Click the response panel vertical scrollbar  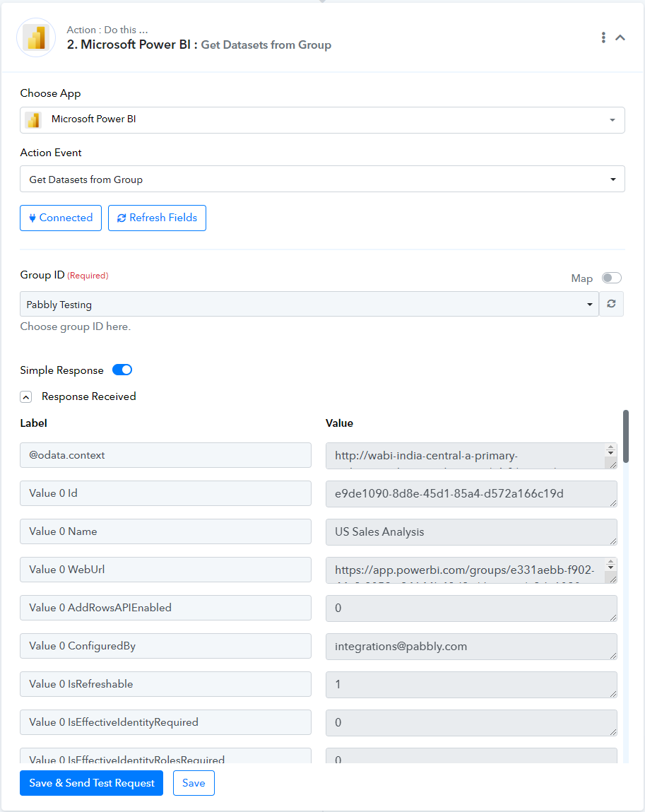[626, 436]
